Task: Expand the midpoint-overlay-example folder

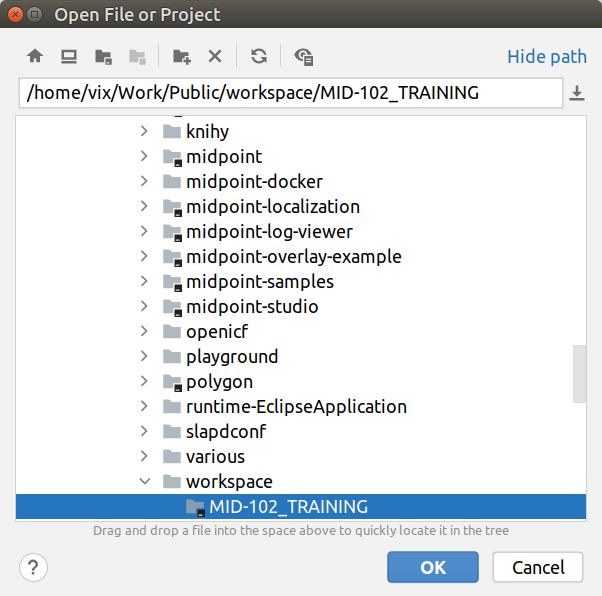Action: (144, 256)
